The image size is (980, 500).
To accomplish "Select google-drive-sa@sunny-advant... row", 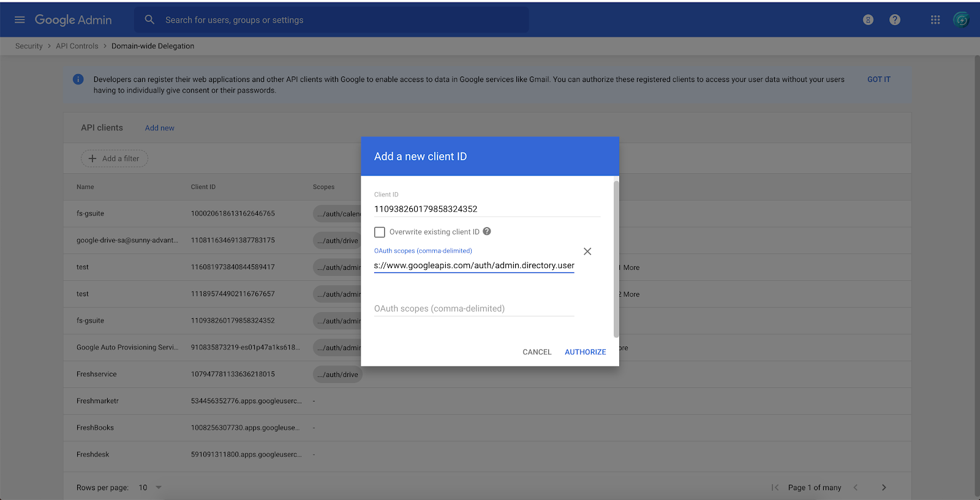I will click(127, 240).
